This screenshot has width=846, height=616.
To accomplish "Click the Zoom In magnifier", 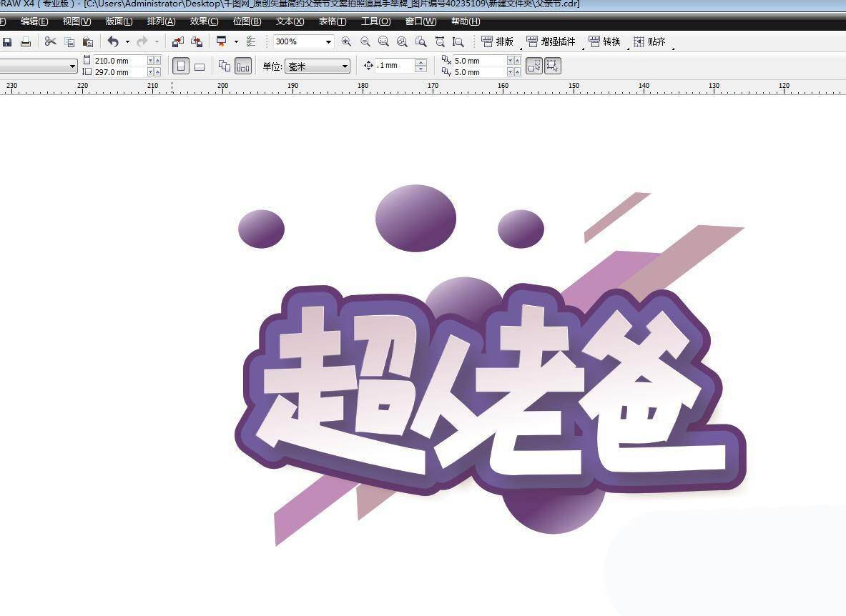I will tap(347, 42).
